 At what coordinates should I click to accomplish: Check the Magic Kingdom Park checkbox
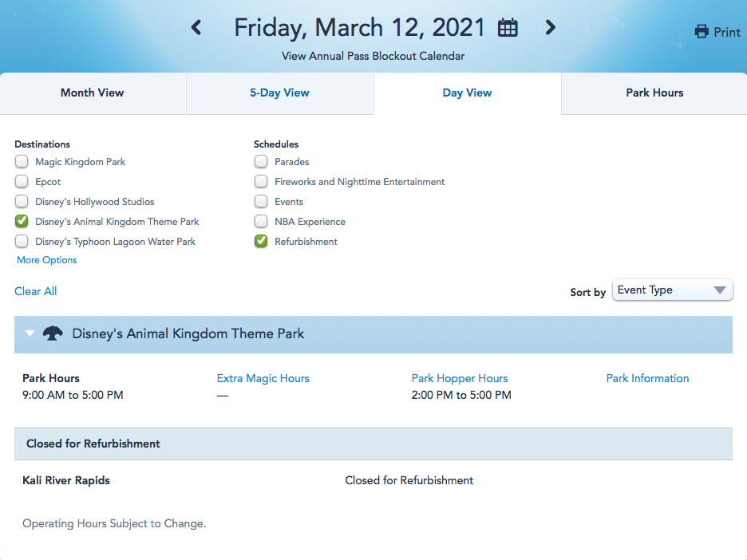click(22, 161)
